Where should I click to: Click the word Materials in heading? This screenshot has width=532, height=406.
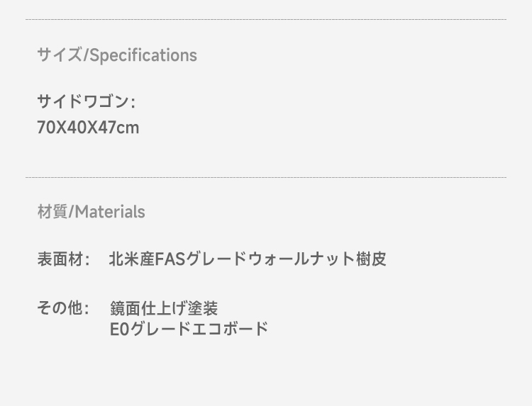[109, 212]
